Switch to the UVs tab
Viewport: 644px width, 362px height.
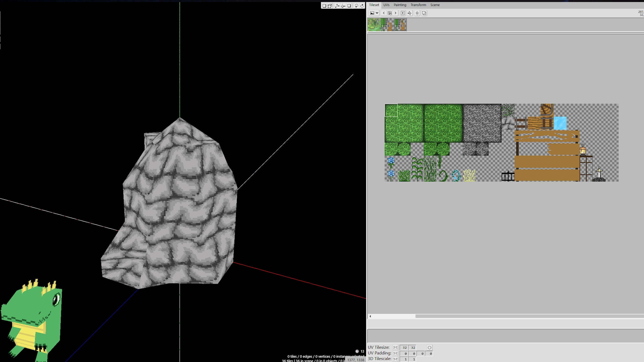(386, 5)
